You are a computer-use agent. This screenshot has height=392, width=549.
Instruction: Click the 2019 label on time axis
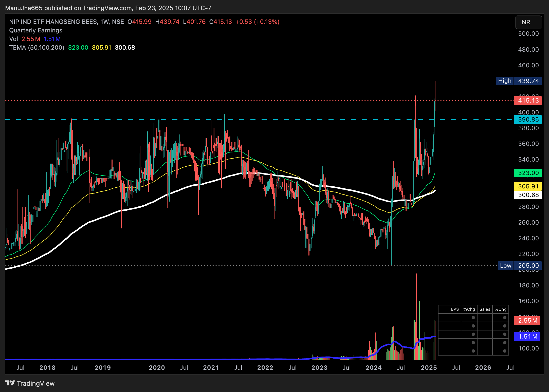click(x=103, y=368)
